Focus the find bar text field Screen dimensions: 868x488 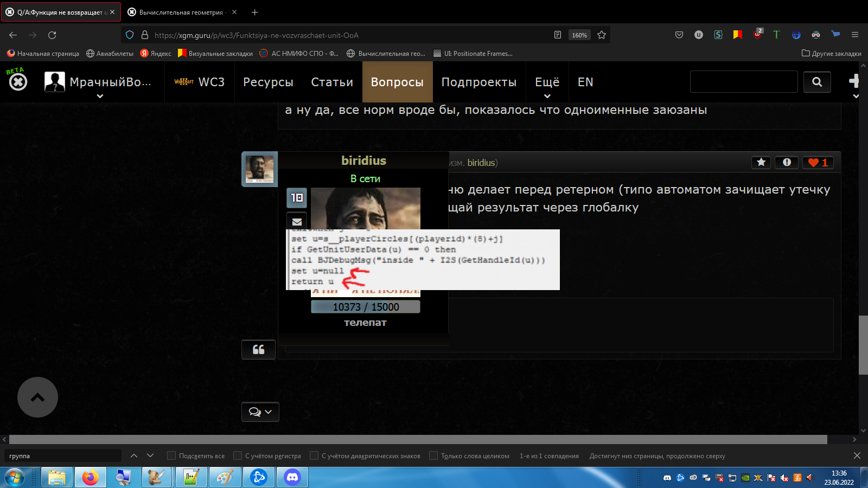click(x=63, y=456)
